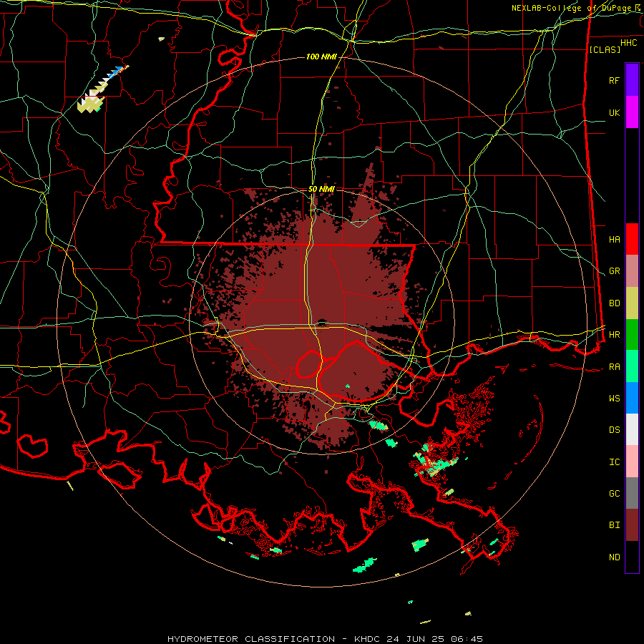Click the BI brown legend swatch
Viewport: 644px width, 644px height.
tap(632, 525)
